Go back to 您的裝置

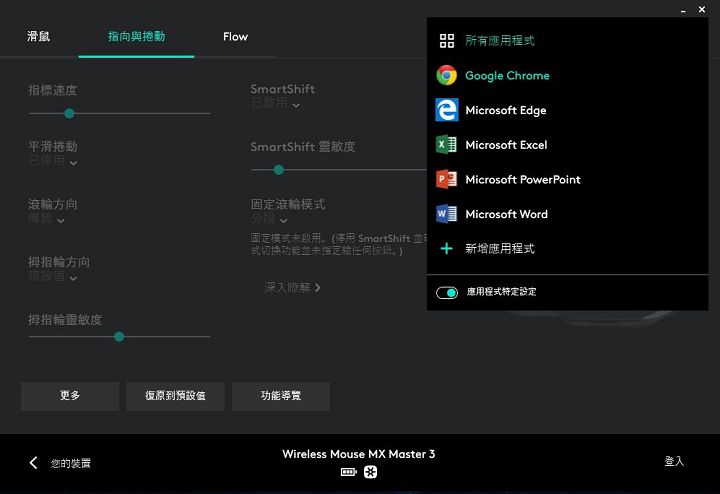click(x=70, y=463)
